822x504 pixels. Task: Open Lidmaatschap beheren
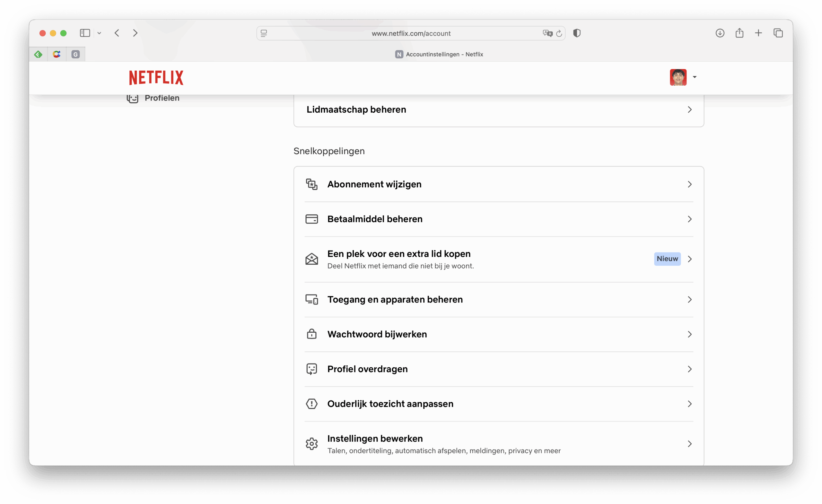coord(499,110)
